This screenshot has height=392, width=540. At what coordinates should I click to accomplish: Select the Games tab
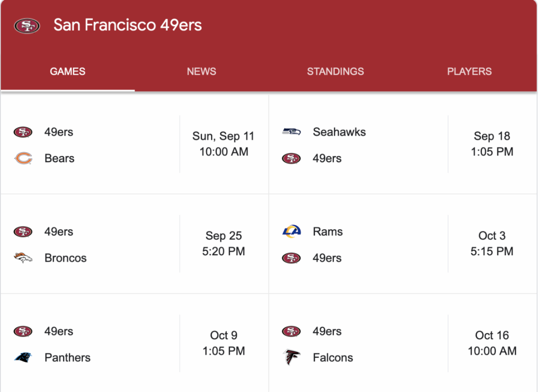67,71
